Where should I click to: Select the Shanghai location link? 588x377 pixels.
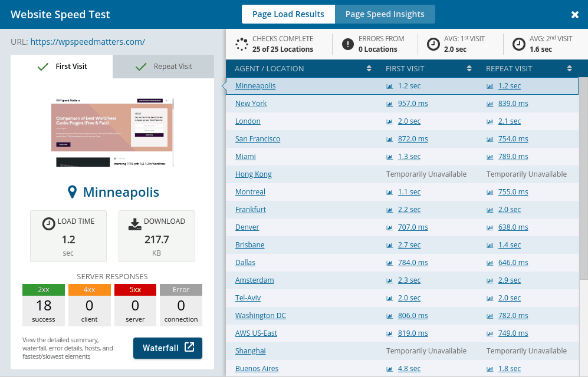coord(251,351)
